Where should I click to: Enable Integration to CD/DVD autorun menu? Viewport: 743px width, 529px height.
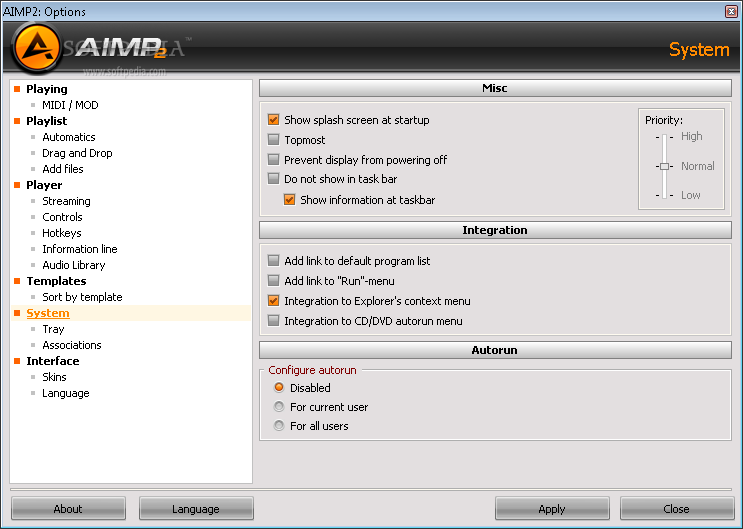tap(273, 320)
